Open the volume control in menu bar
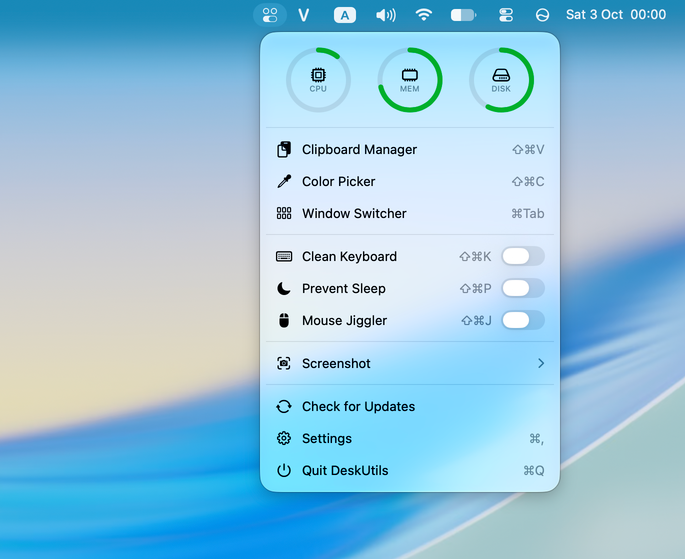The width and height of the screenshot is (685, 559). pyautogui.click(x=386, y=15)
